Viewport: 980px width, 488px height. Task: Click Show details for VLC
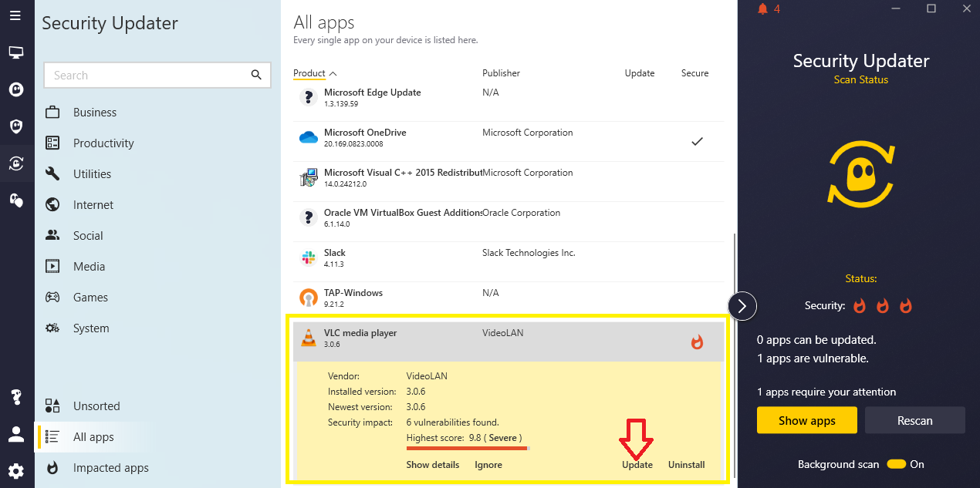tap(433, 465)
